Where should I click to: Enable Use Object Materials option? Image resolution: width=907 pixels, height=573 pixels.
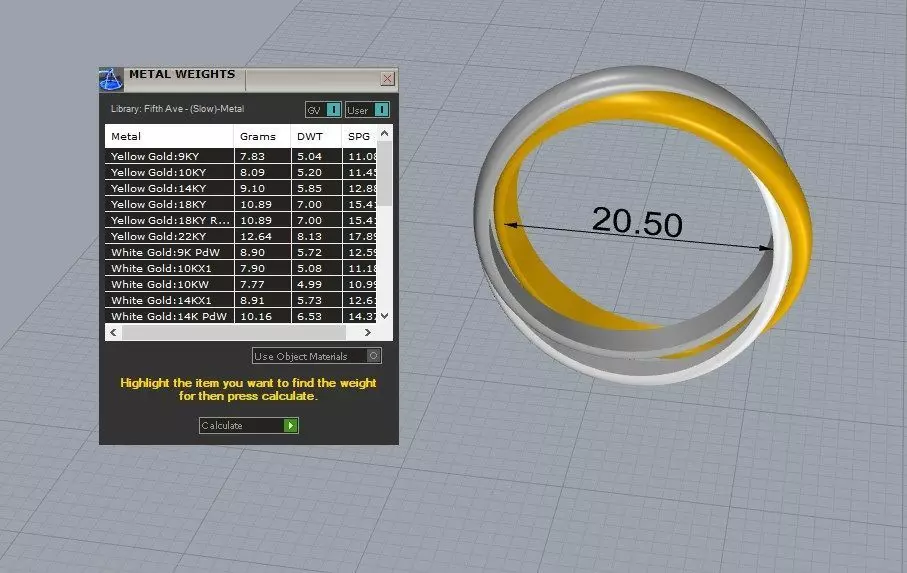[x=374, y=356]
